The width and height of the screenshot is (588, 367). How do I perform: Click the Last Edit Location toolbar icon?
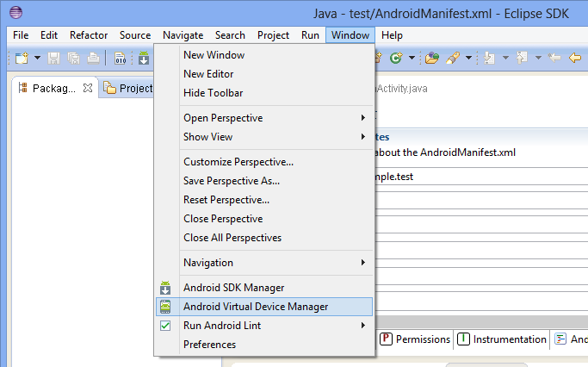point(554,58)
